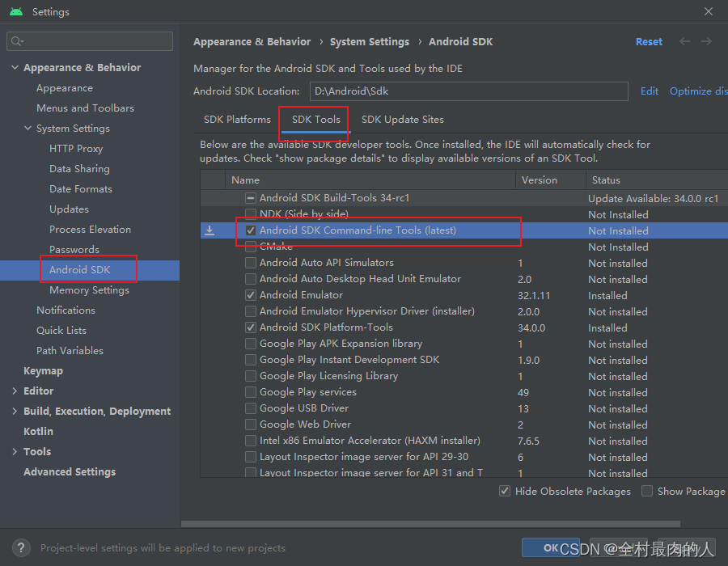This screenshot has width=728, height=566.
Task: Click the download icon beside Command-line Tools
Action: tap(210, 230)
